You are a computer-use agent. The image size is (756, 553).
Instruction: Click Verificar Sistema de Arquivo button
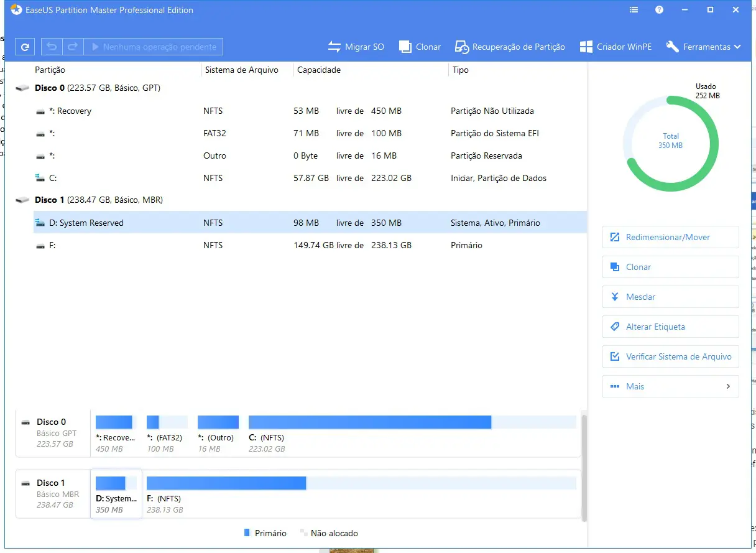pyautogui.click(x=670, y=356)
